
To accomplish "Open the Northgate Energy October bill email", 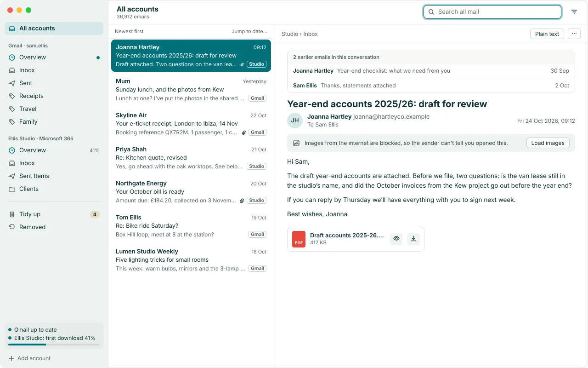I will (191, 192).
